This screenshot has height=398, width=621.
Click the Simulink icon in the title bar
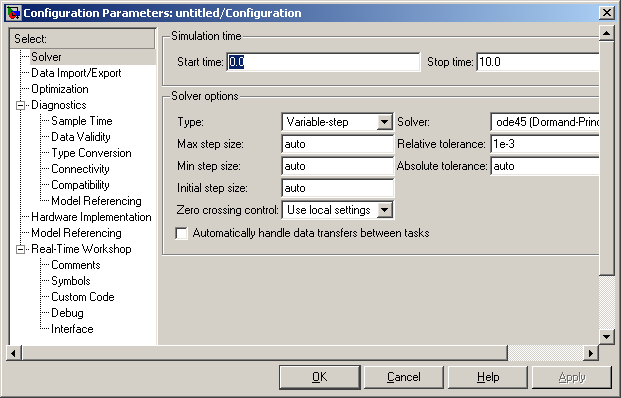(x=13, y=13)
